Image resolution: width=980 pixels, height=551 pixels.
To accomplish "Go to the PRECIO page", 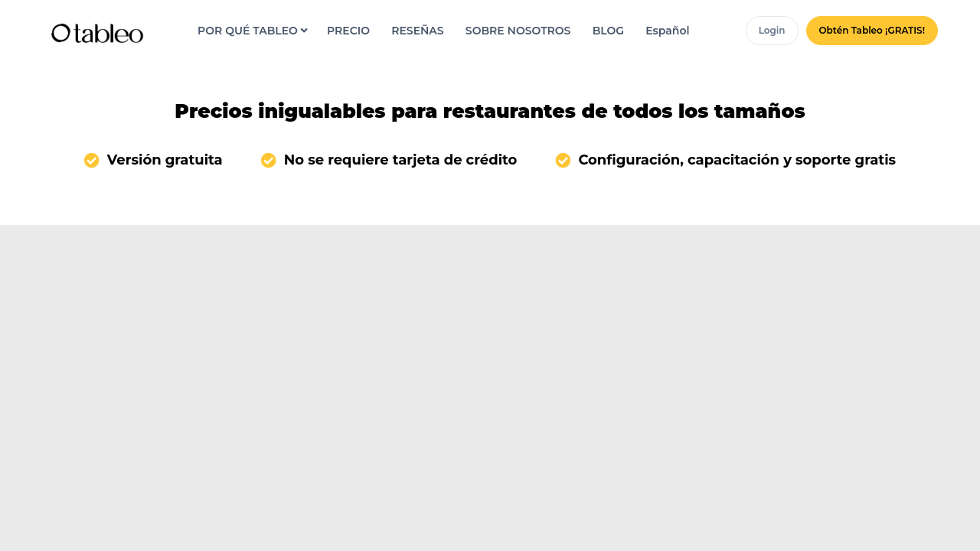I will 348,31.
